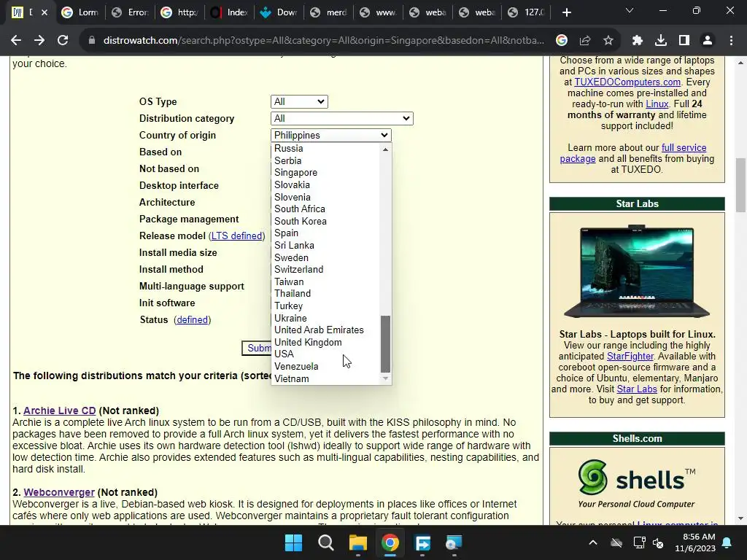Open the OS Type dropdown
Viewport: 747px width, 560px height.
click(x=299, y=101)
